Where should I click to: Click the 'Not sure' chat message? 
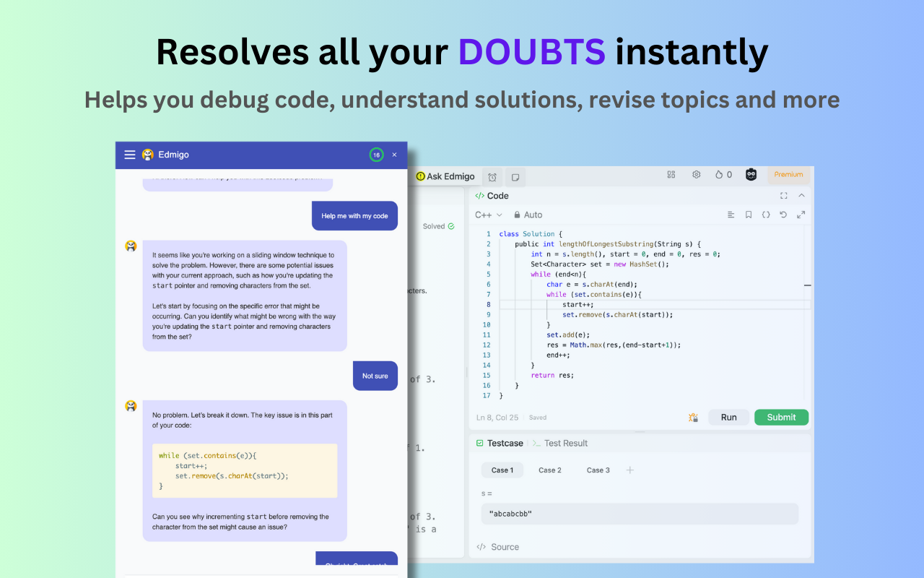[375, 376]
